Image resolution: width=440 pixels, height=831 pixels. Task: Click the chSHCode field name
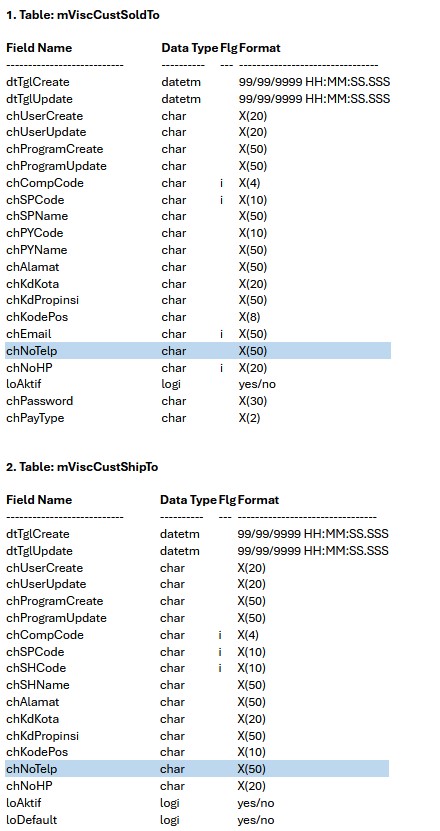[36, 668]
